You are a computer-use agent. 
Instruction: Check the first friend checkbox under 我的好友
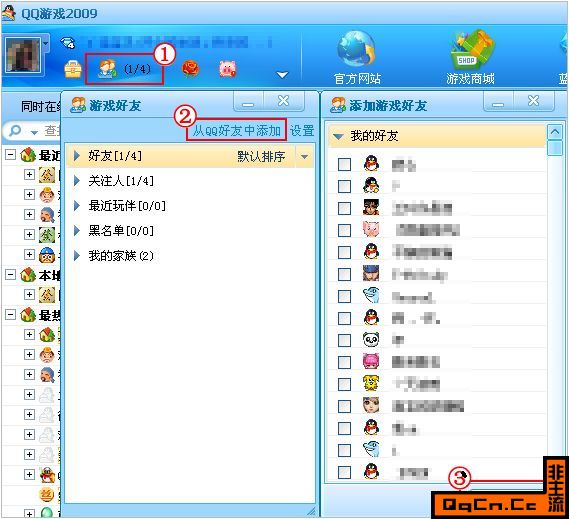(x=344, y=164)
